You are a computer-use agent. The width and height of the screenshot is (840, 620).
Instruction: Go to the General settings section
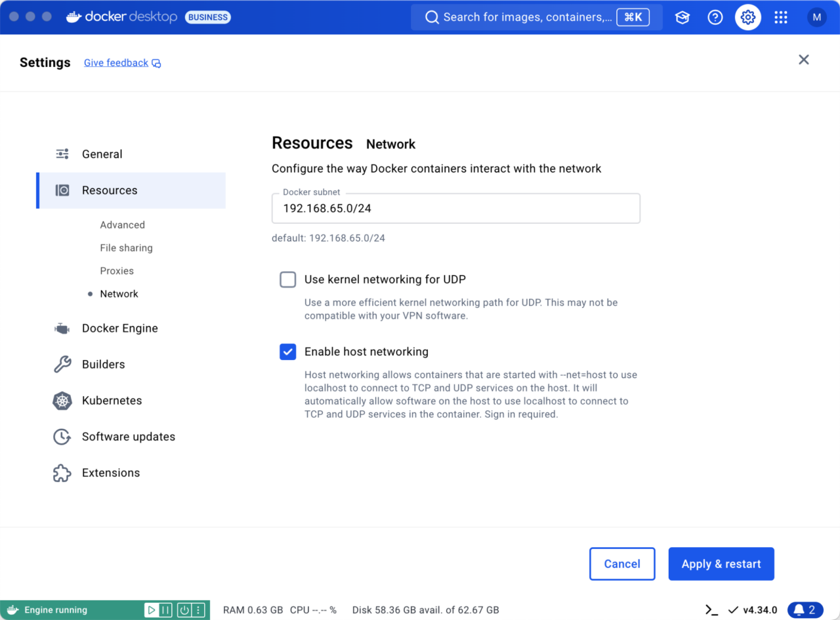(x=102, y=154)
